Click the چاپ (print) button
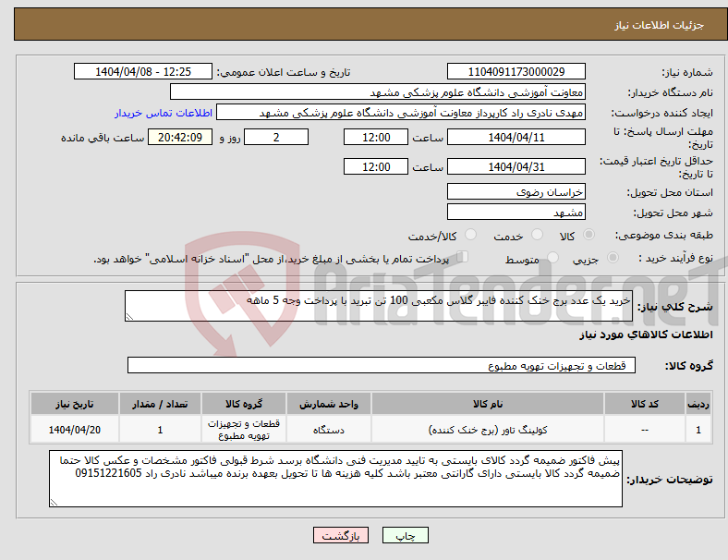 (406, 535)
